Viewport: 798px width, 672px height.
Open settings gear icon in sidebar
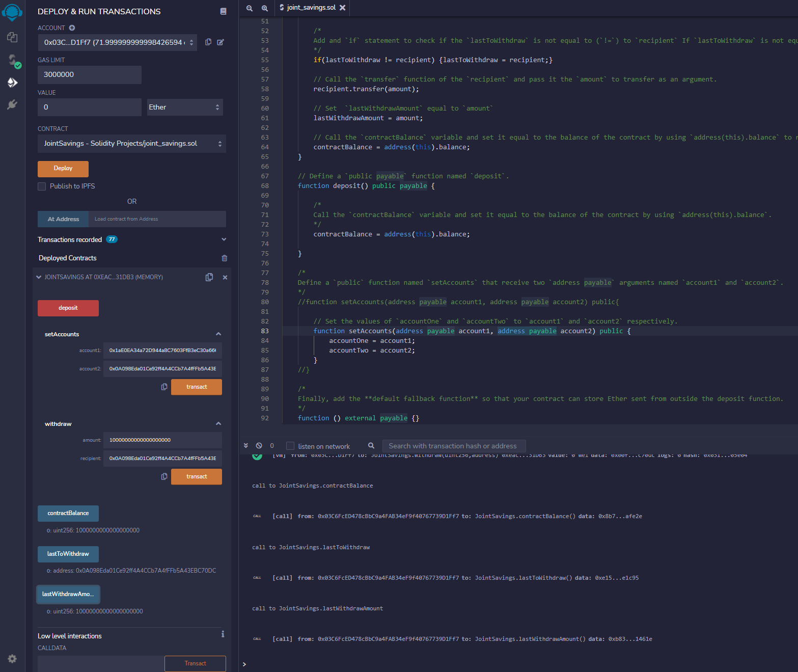point(12,659)
